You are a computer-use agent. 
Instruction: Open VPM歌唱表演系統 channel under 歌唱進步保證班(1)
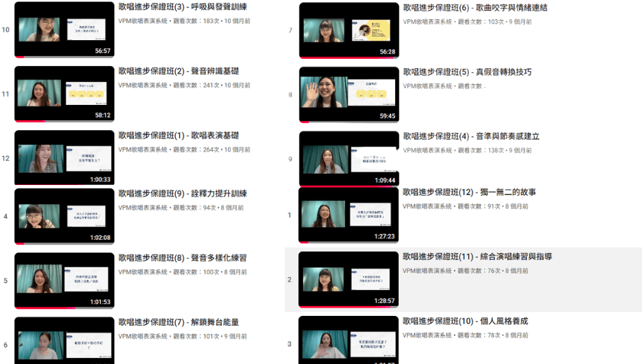click(x=143, y=150)
